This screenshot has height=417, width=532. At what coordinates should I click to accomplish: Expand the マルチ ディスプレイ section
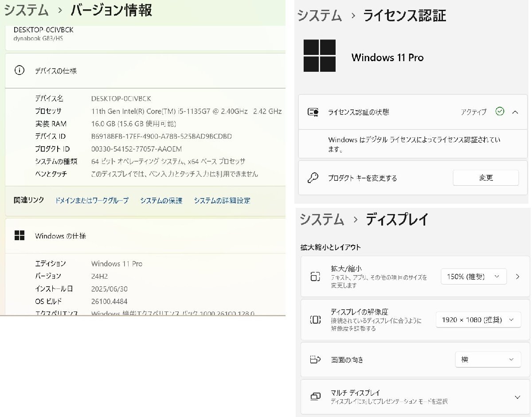click(x=517, y=397)
